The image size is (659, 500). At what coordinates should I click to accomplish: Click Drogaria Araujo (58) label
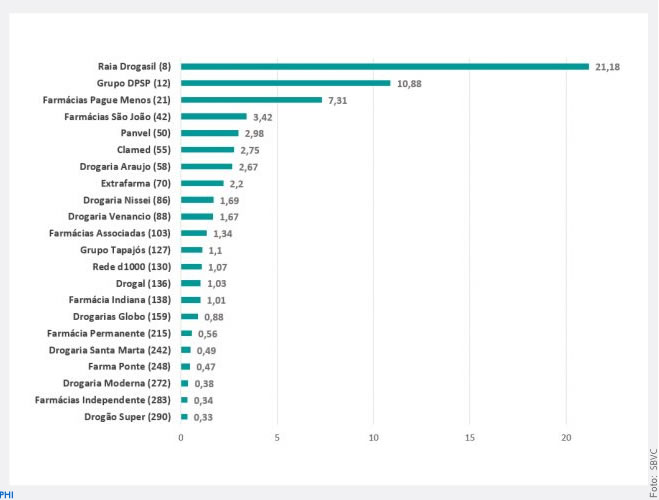click(x=125, y=167)
